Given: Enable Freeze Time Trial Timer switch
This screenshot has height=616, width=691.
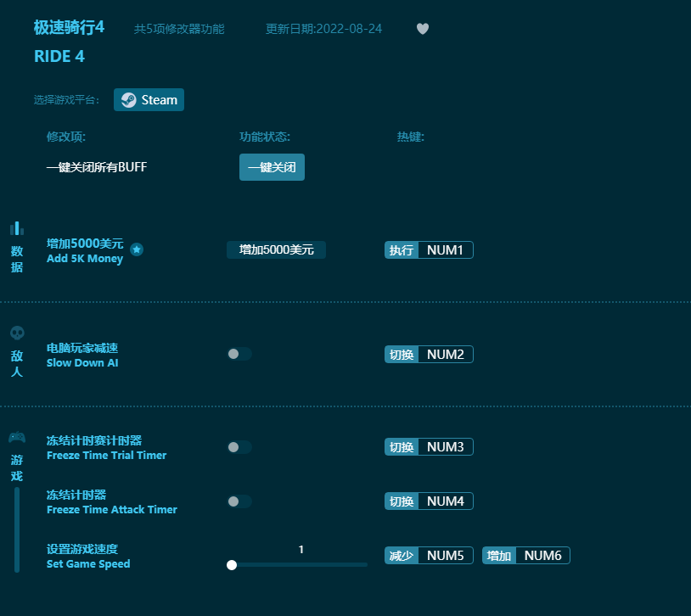Looking at the screenshot, I should click(239, 447).
